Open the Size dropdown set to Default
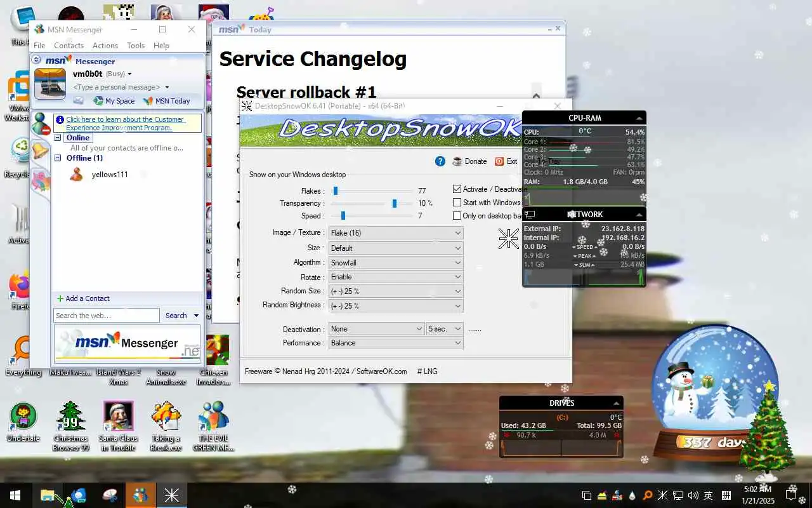 (x=396, y=248)
